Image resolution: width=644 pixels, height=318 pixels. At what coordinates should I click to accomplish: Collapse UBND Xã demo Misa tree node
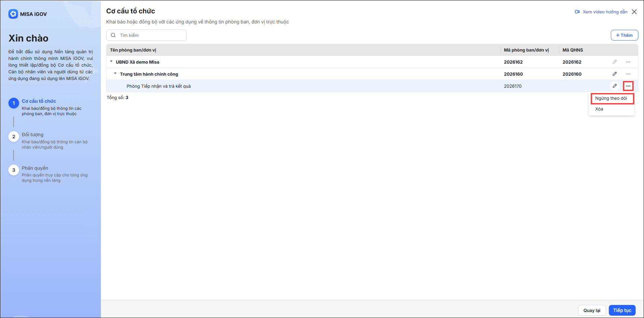point(111,62)
